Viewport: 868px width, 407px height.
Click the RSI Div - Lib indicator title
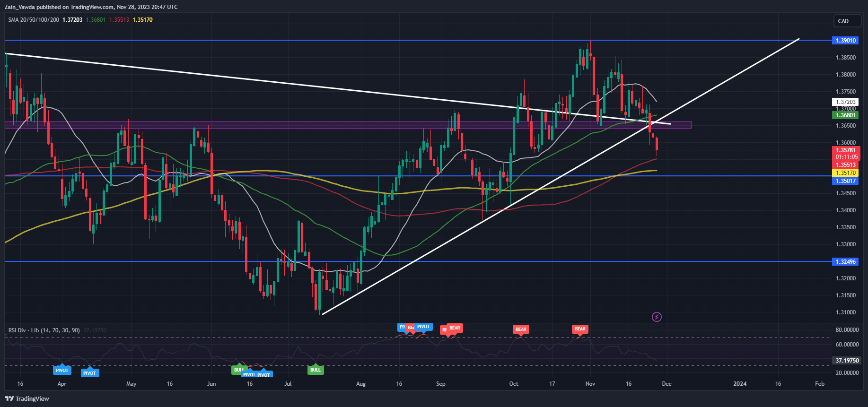point(44,330)
